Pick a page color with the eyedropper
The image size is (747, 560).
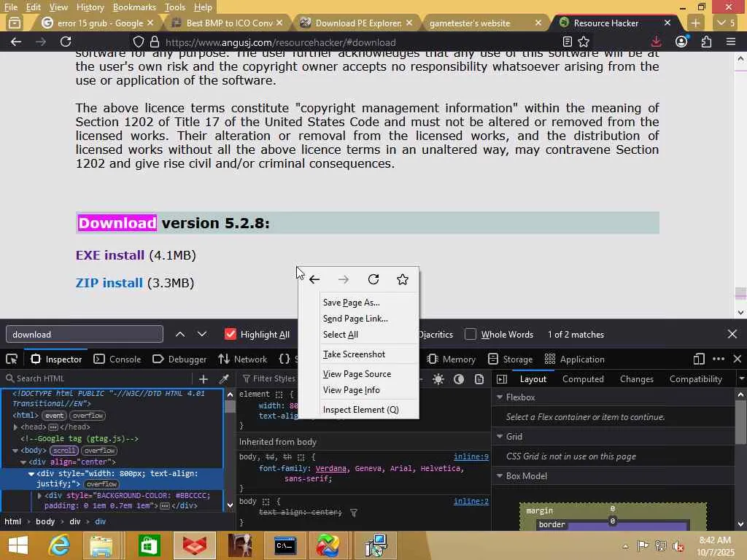tap(223, 378)
